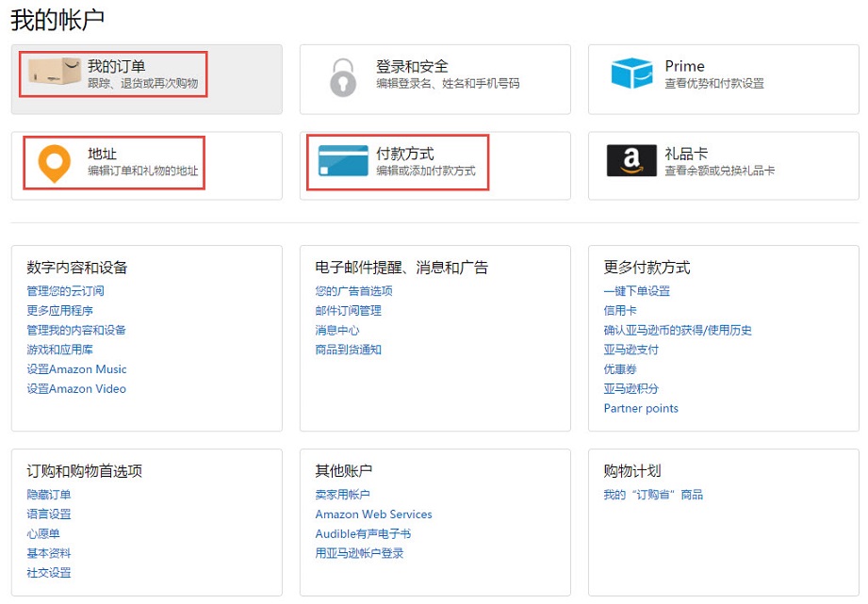Open 消息中心 link
Viewport: 868px width, 604px height.
(x=337, y=330)
